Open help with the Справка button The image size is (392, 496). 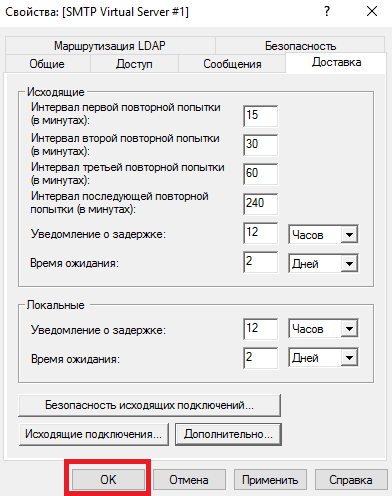pos(351,479)
